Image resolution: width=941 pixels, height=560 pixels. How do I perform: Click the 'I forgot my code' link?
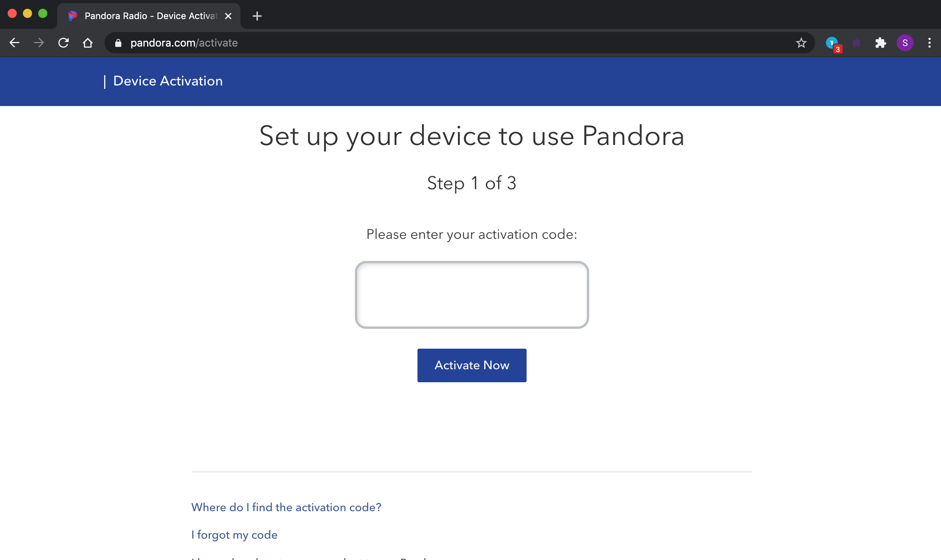pos(234,535)
